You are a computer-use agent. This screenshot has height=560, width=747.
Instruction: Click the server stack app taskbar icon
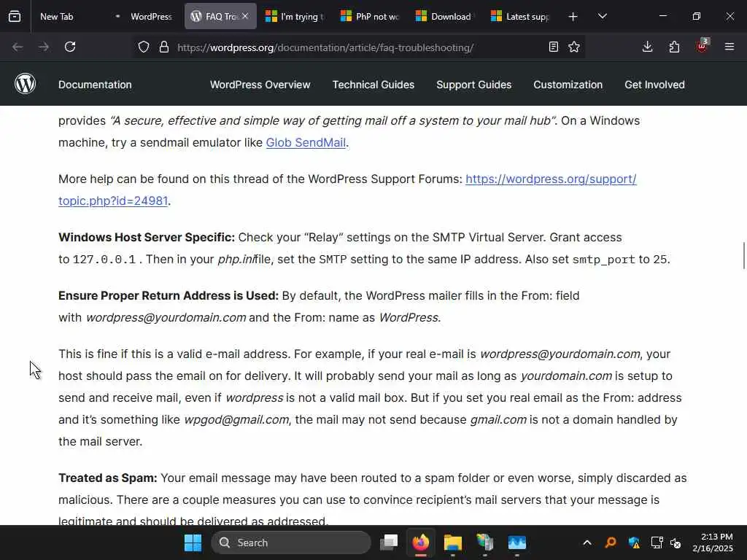484,542
